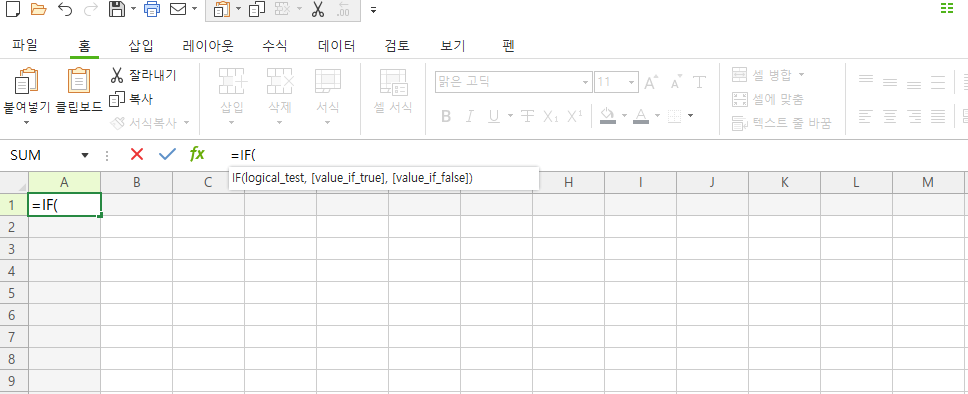
Task: Open the font color dropdown arrow
Action: pos(657,115)
